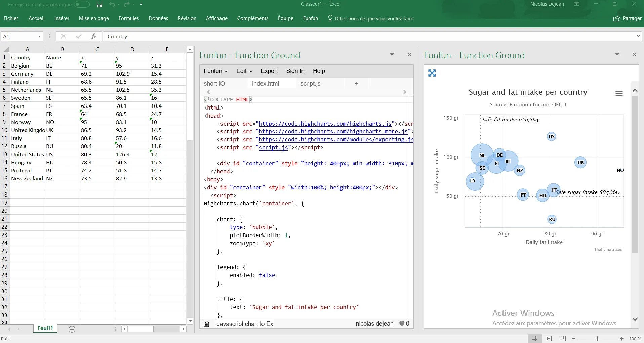The height and width of the screenshot is (343, 644).
Task: Switch to the script.js tab
Action: [x=310, y=84]
